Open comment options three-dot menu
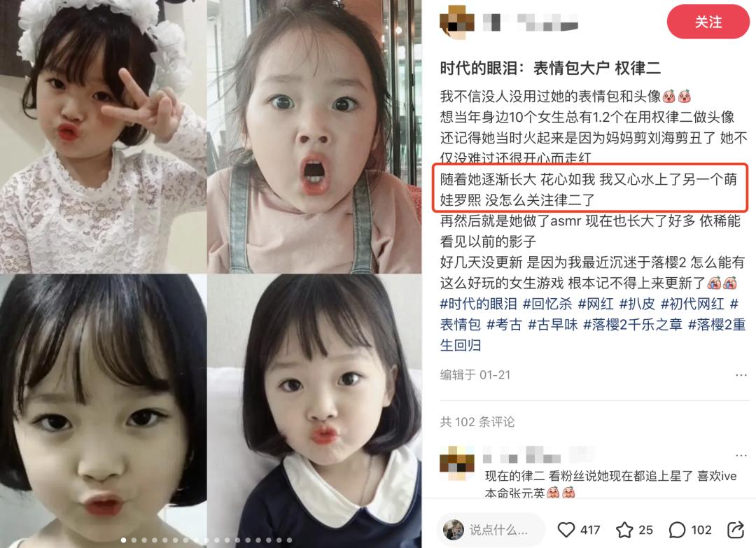The image size is (756, 548). pyautogui.click(x=741, y=455)
